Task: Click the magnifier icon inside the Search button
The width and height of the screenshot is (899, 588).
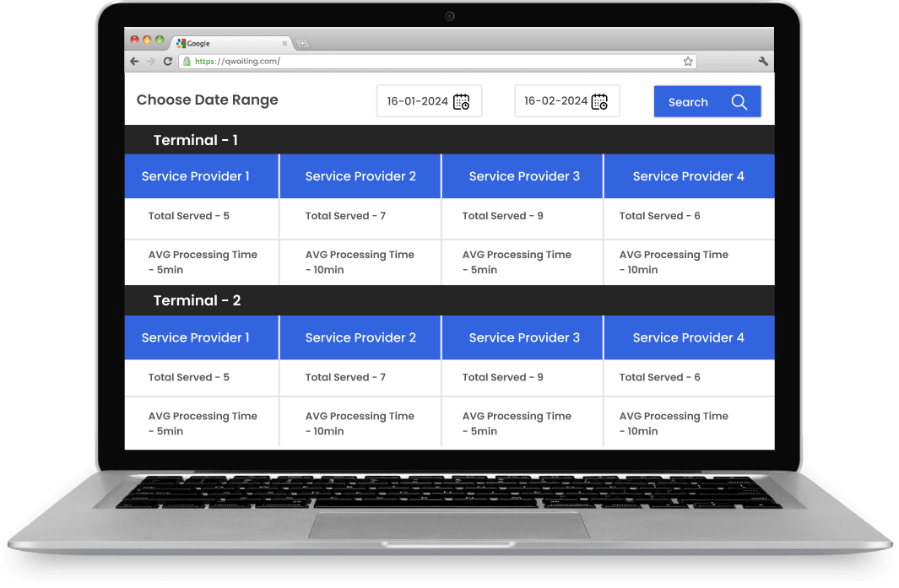Action: click(739, 101)
